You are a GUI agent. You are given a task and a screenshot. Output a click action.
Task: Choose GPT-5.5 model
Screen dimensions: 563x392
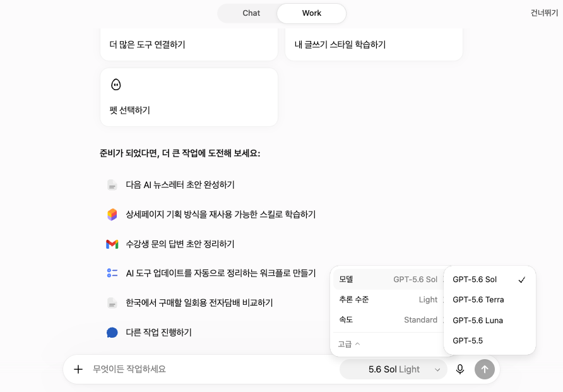(489, 340)
